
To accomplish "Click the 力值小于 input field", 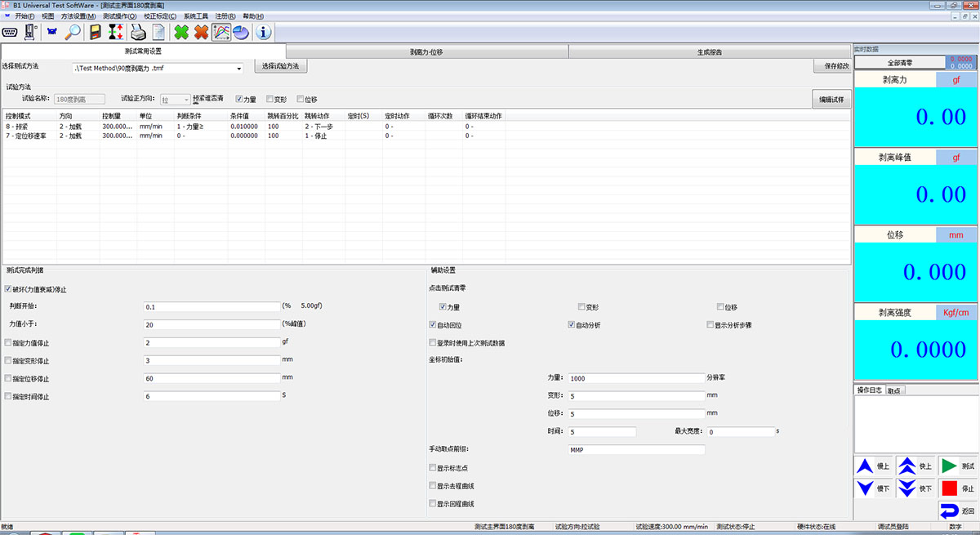I will [212, 324].
